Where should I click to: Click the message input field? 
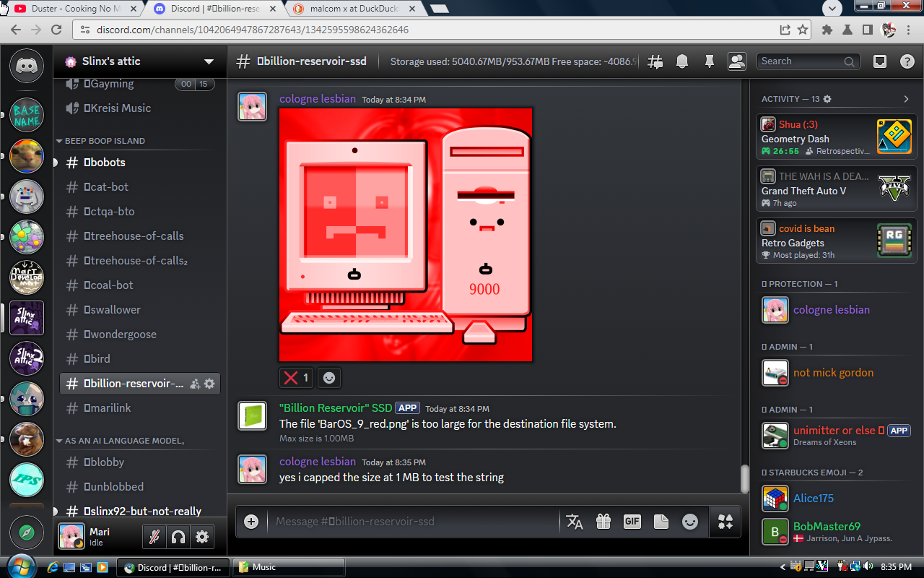(411, 522)
